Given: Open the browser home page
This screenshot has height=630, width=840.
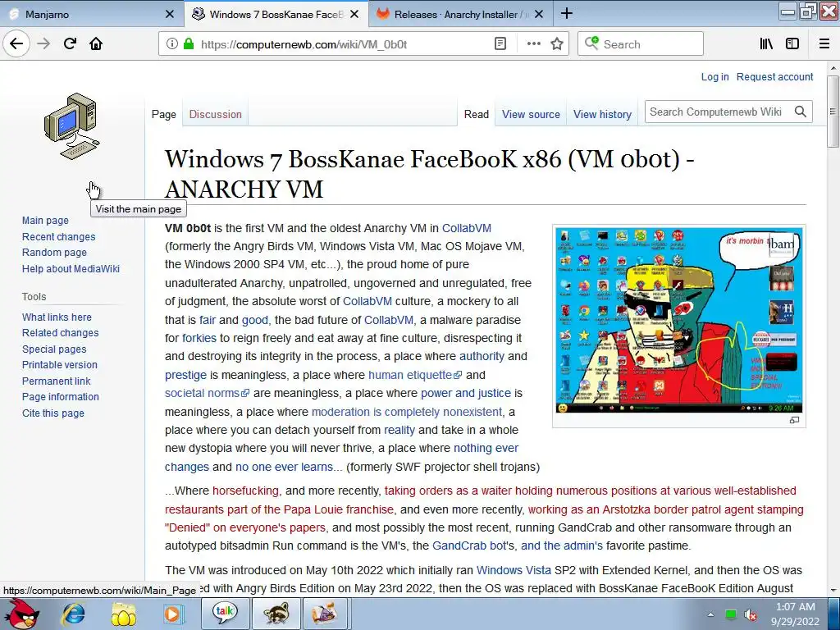Looking at the screenshot, I should click(x=96, y=43).
